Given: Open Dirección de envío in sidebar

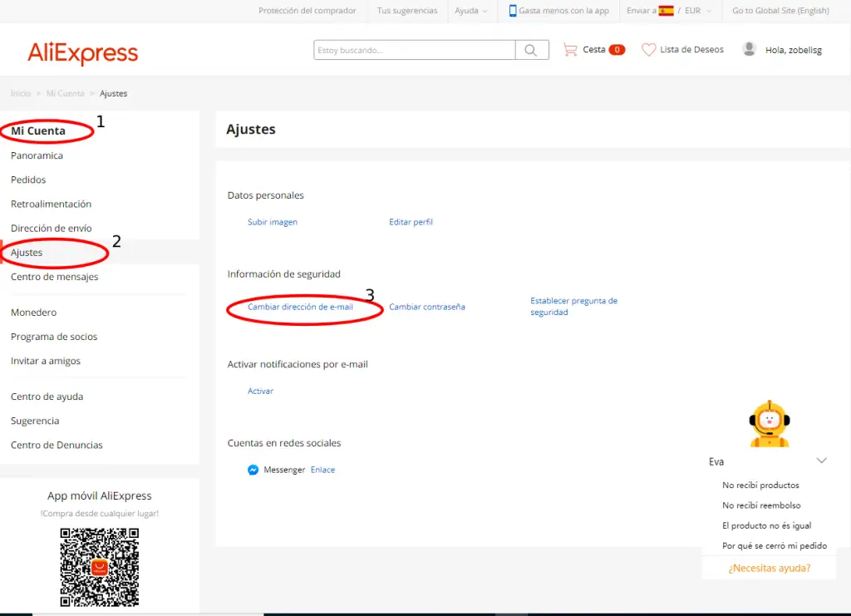Looking at the screenshot, I should pos(51,229).
